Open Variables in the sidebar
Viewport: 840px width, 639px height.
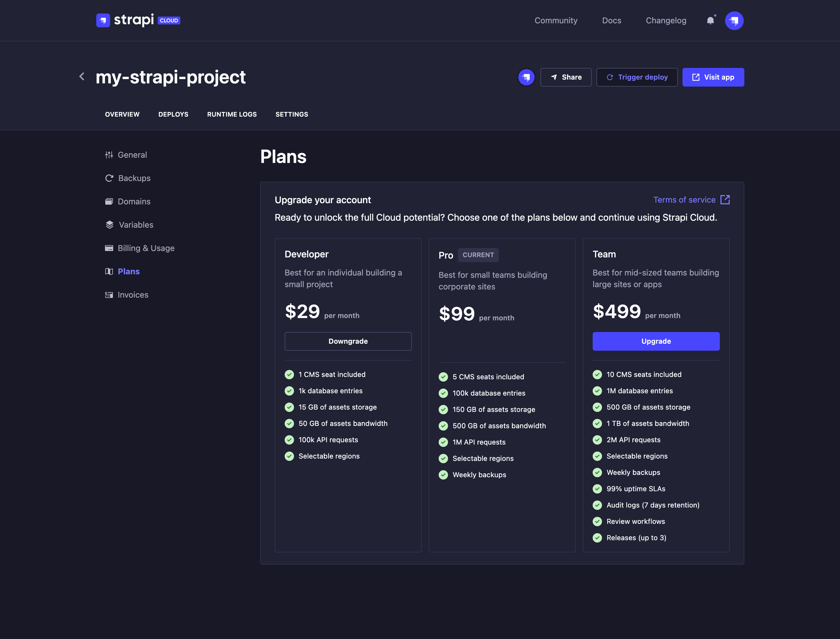pos(136,225)
